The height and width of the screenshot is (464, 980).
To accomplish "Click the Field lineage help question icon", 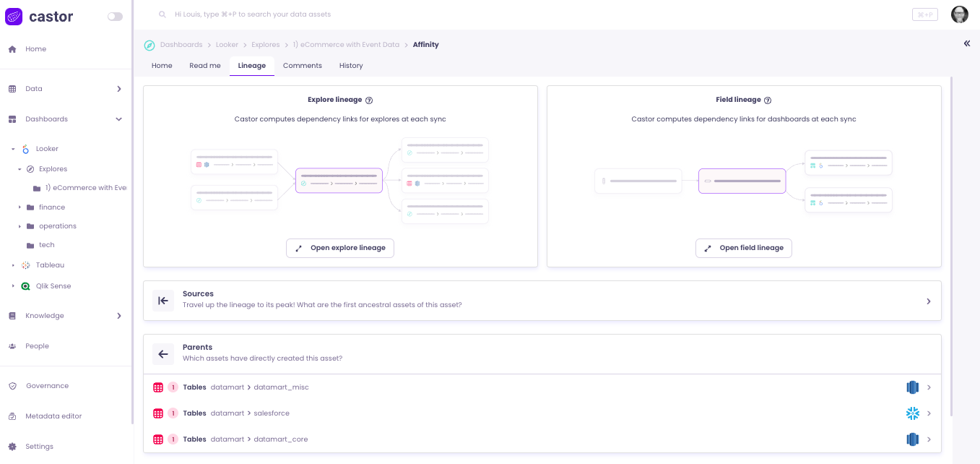I will (768, 100).
